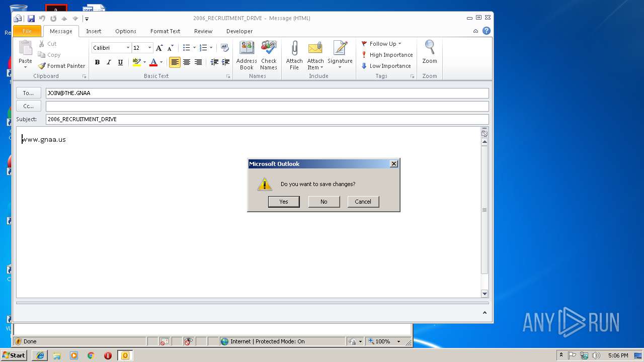The image size is (644, 362).
Task: Click Yes in save changes dialog
Action: [284, 202]
